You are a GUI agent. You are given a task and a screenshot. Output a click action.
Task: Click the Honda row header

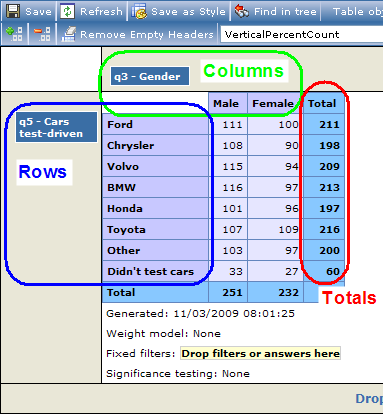155,208
